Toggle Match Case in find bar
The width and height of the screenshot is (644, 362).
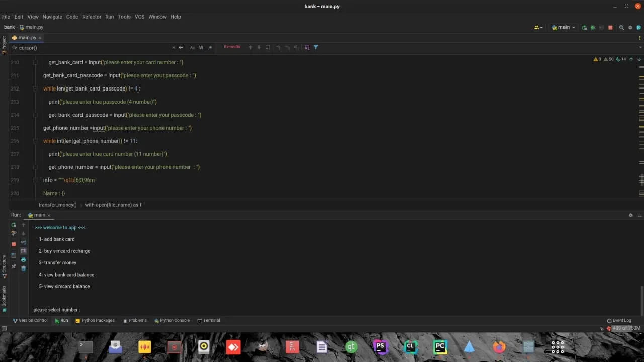pos(192,48)
